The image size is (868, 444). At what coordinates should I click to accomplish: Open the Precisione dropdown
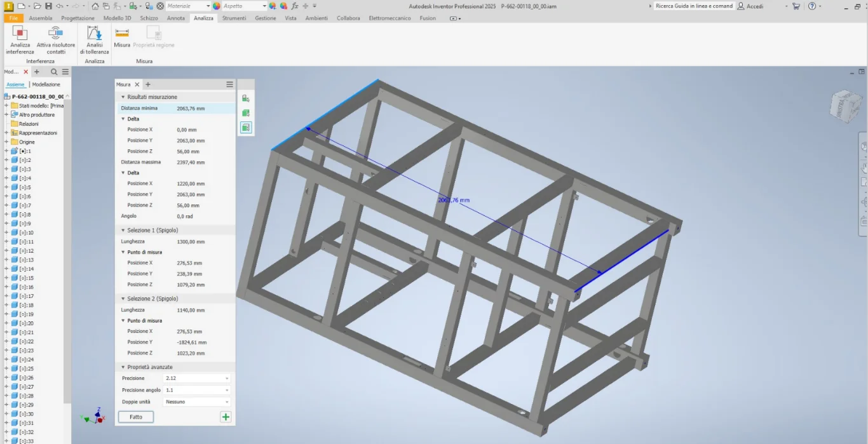[x=197, y=379]
